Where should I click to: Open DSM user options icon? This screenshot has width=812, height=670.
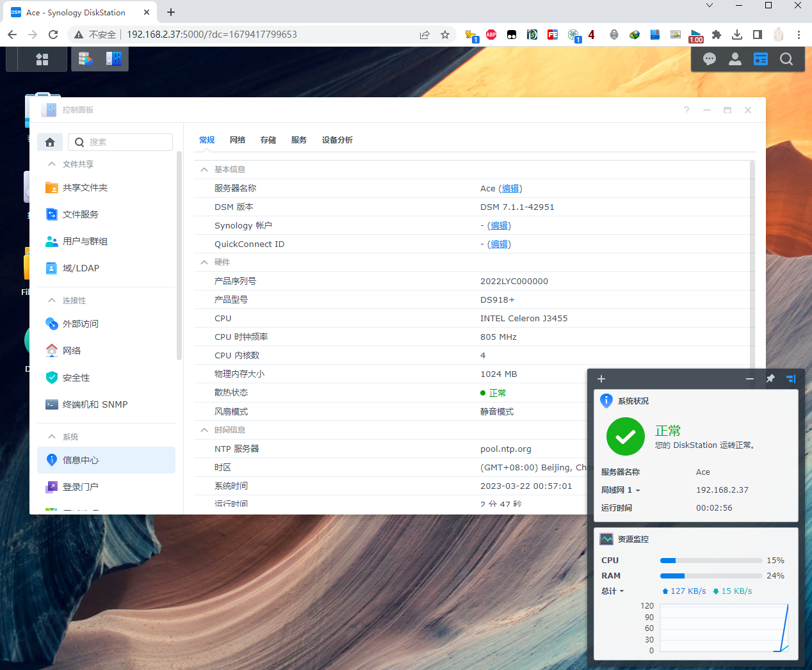click(735, 60)
